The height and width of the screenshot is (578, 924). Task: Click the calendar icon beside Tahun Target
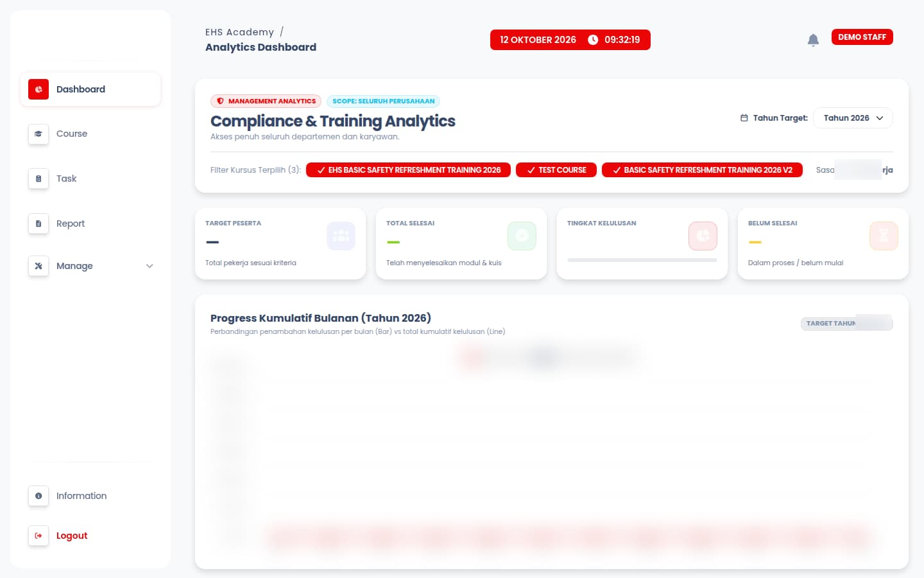click(744, 118)
